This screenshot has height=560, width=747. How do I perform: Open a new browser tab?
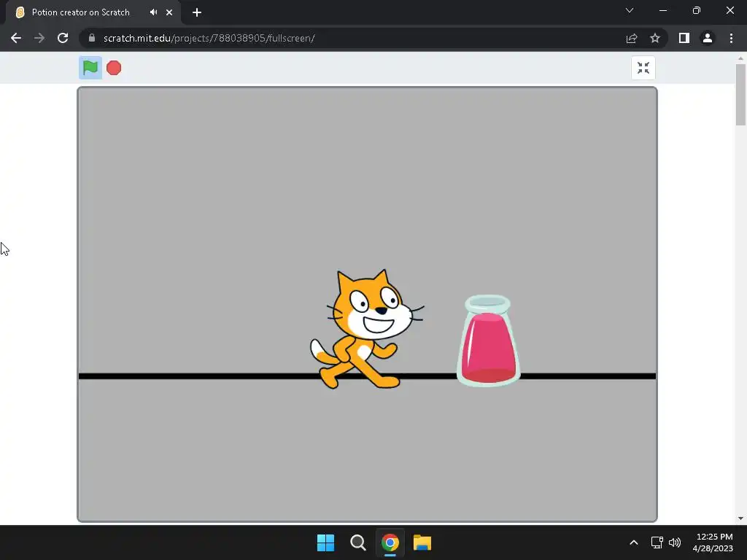pos(197,12)
